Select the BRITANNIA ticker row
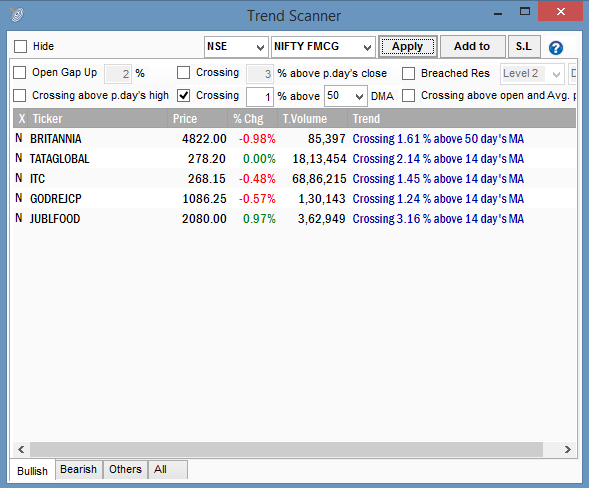 pyautogui.click(x=294, y=139)
